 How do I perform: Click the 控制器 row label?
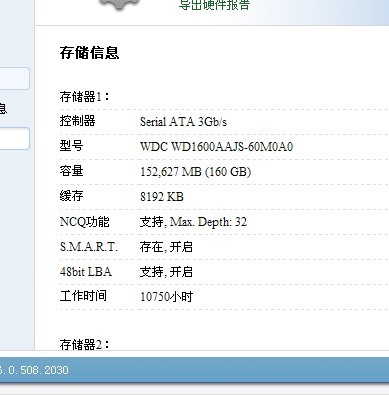tap(78, 121)
